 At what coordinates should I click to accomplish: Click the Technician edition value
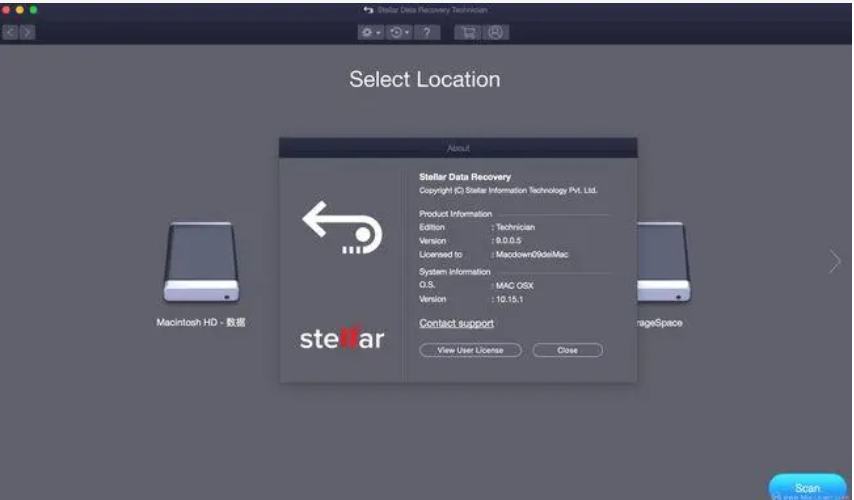point(515,227)
